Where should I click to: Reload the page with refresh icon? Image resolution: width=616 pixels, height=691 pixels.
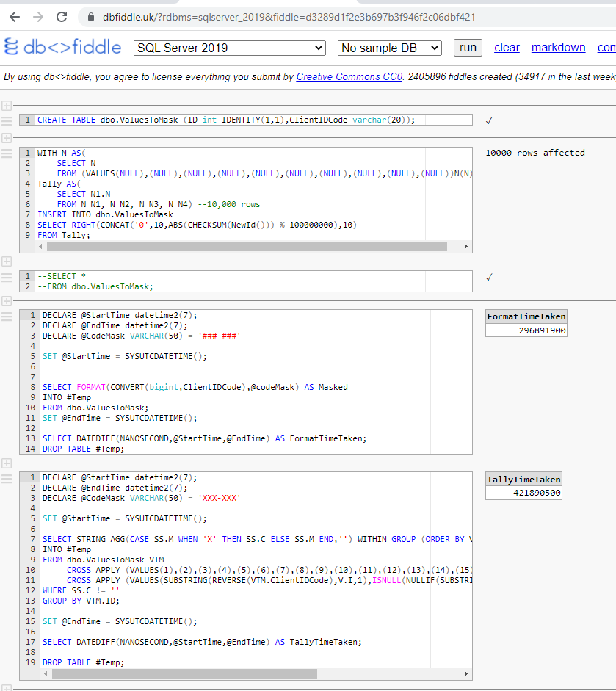[x=62, y=17]
